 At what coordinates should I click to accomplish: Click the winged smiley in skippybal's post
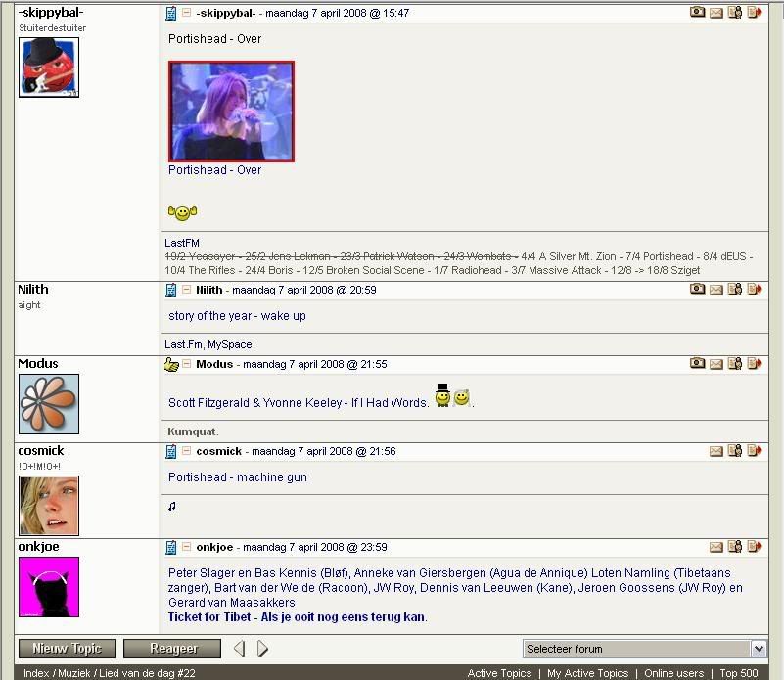coord(182,213)
